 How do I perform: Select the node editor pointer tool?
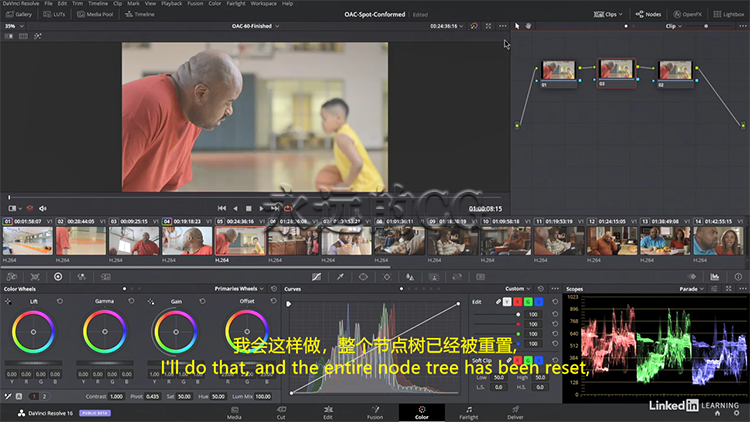click(x=517, y=26)
